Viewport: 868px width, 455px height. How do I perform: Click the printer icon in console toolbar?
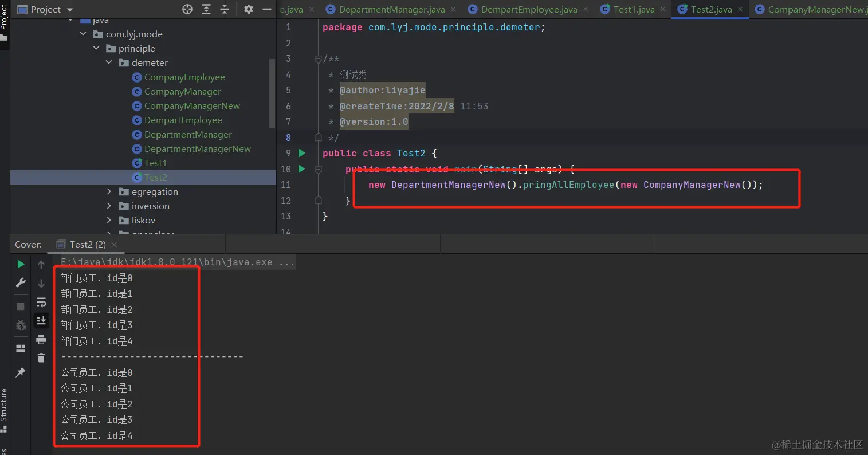pyautogui.click(x=41, y=339)
